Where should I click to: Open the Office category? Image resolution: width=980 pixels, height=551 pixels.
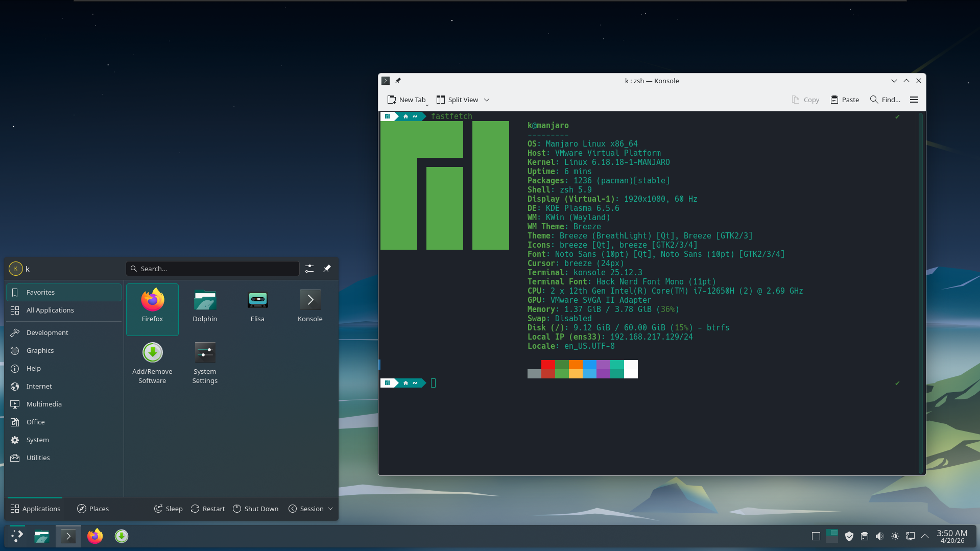(64, 422)
